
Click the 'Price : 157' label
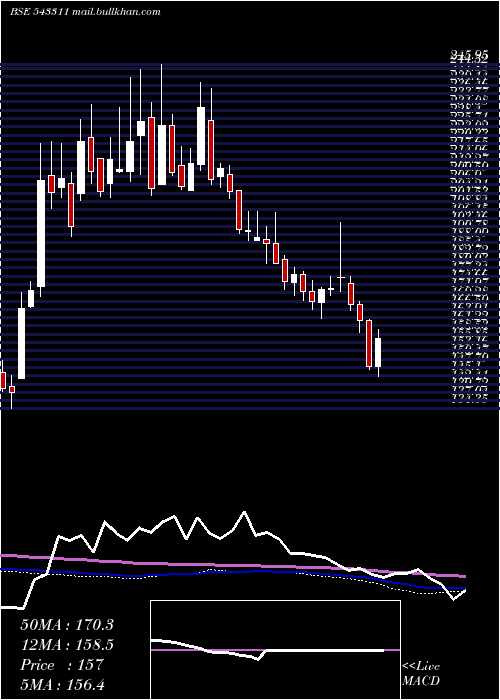tap(62, 665)
